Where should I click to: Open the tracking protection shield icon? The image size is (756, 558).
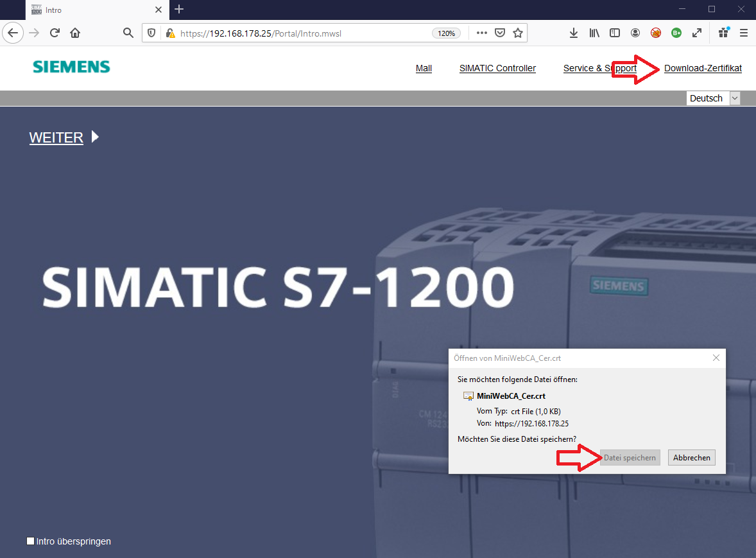pyautogui.click(x=151, y=33)
